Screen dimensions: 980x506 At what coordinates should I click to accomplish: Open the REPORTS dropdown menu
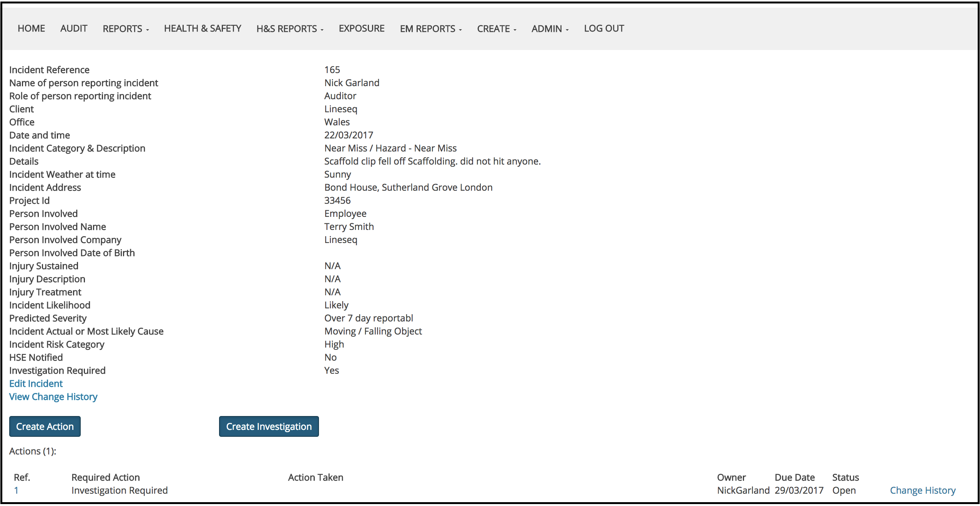click(x=125, y=29)
